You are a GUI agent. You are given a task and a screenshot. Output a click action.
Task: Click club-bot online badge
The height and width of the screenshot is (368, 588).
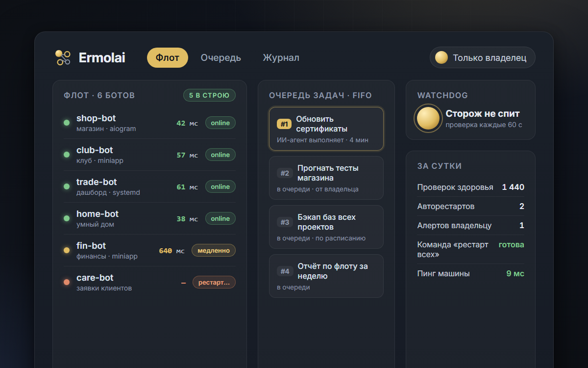pos(220,155)
